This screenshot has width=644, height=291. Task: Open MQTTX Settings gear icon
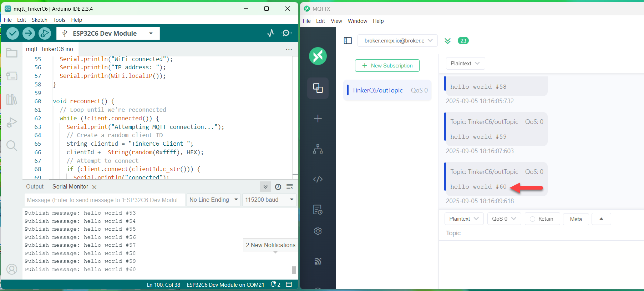coord(318,231)
